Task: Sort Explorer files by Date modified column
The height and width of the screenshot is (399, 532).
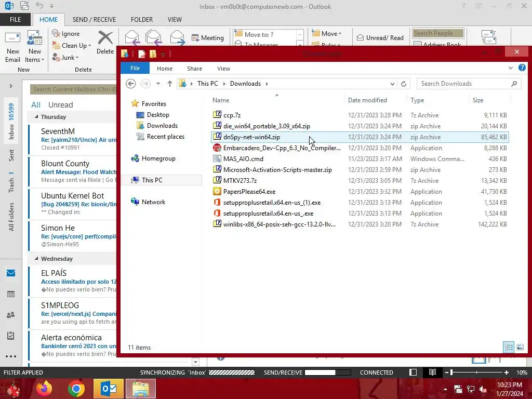Action: coord(367,100)
